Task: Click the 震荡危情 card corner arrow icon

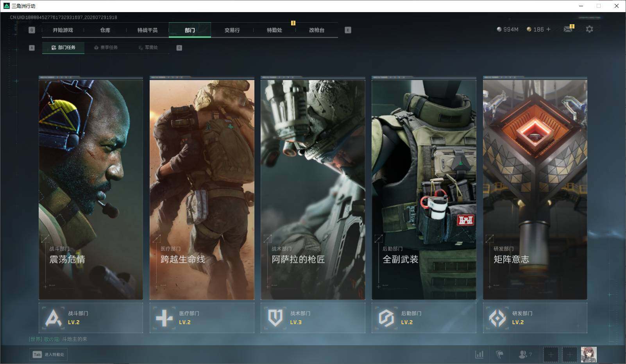Action: [x=45, y=238]
